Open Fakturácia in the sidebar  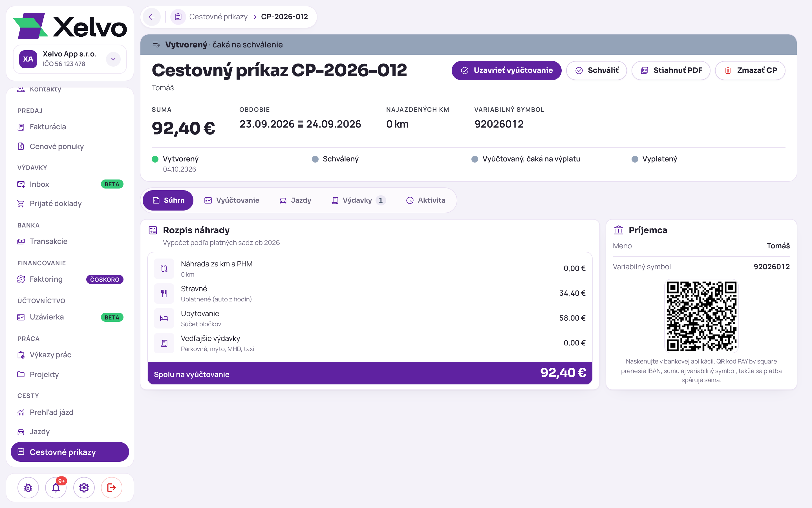click(70, 127)
